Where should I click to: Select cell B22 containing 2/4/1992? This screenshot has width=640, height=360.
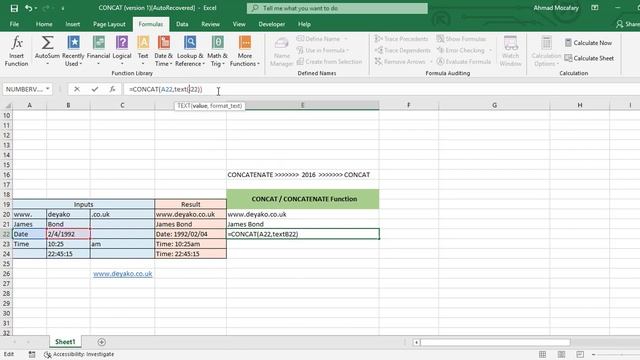click(x=68, y=234)
